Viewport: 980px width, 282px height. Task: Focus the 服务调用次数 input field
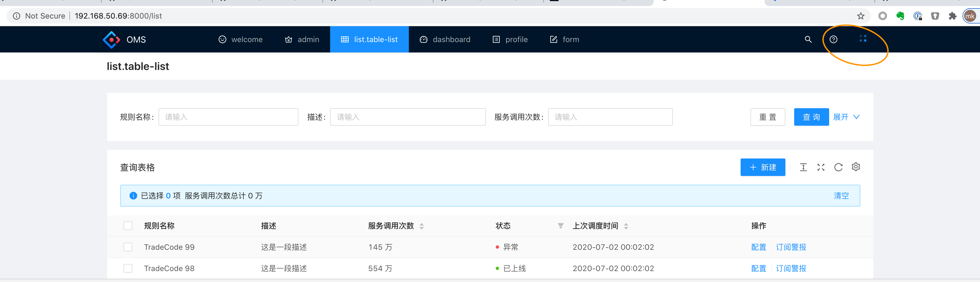(610, 117)
